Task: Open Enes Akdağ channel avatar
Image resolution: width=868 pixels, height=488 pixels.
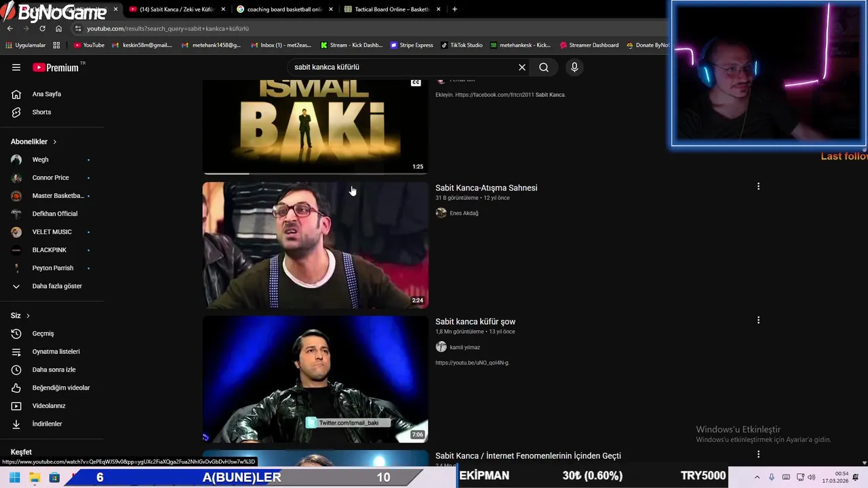Action: click(x=441, y=213)
